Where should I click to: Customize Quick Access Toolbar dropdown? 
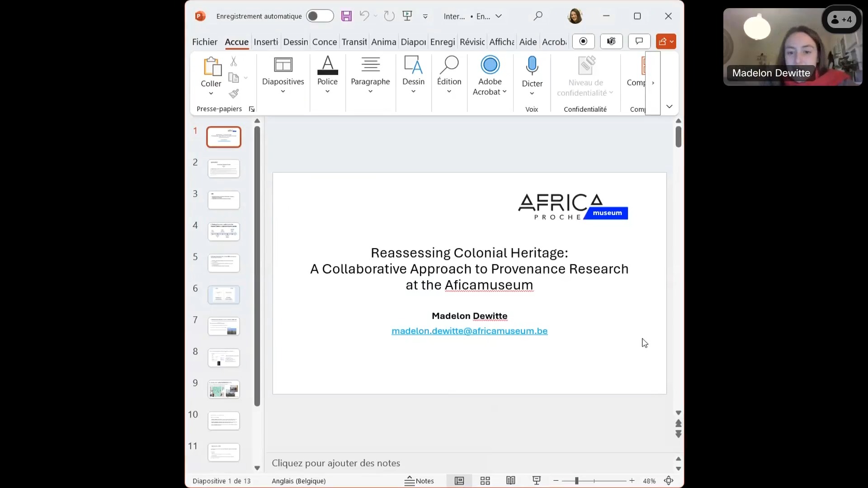tap(425, 16)
